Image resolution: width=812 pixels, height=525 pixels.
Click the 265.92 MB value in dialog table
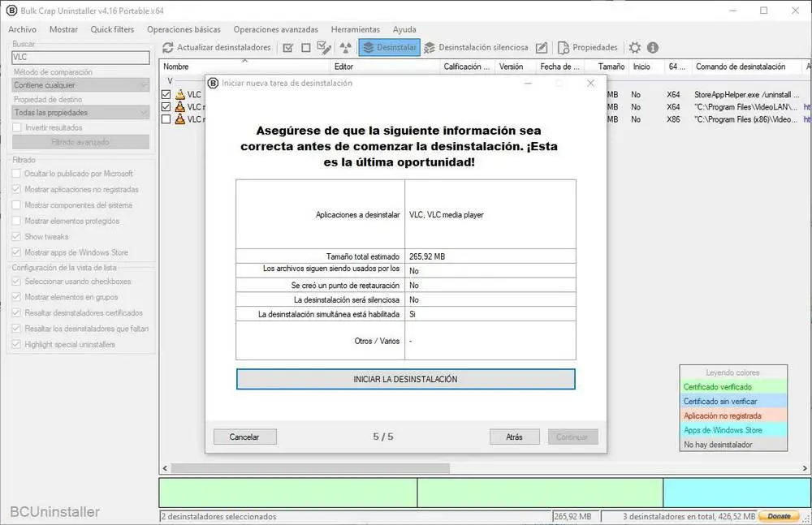(x=427, y=256)
